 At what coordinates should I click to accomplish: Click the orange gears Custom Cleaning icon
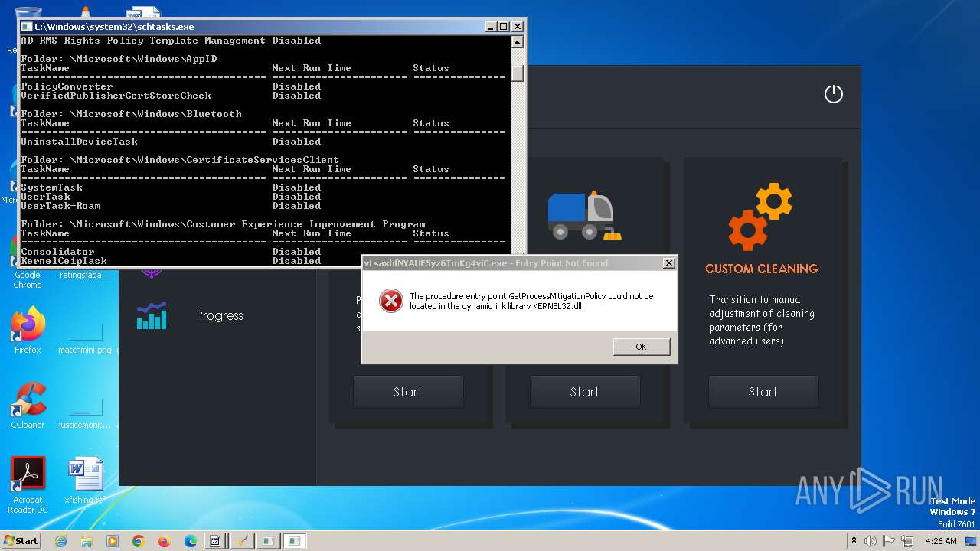(x=760, y=217)
